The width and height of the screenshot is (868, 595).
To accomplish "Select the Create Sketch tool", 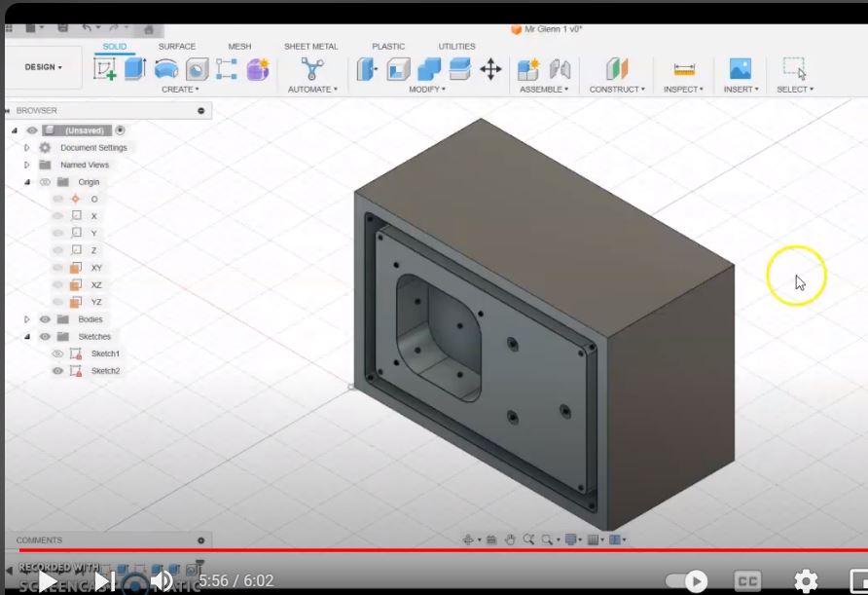I will pos(105,69).
